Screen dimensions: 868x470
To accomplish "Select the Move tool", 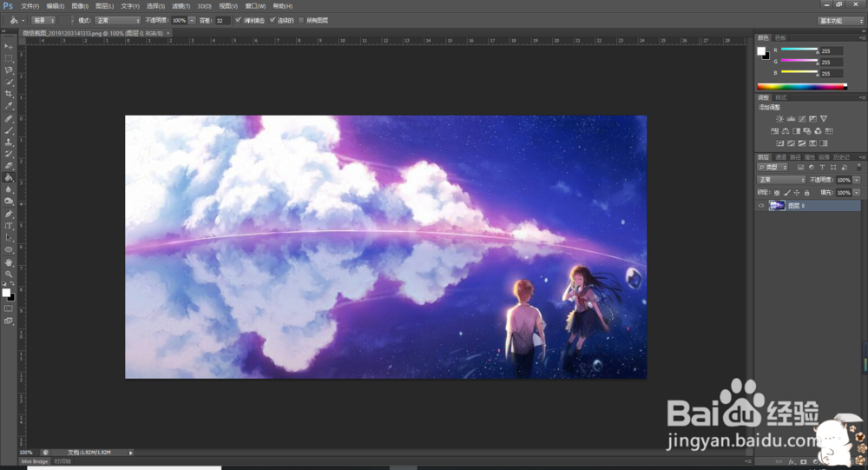I will pos(9,47).
